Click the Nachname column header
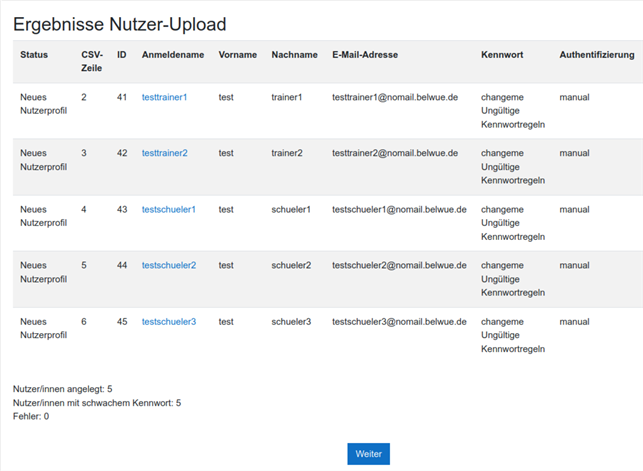 pos(294,55)
